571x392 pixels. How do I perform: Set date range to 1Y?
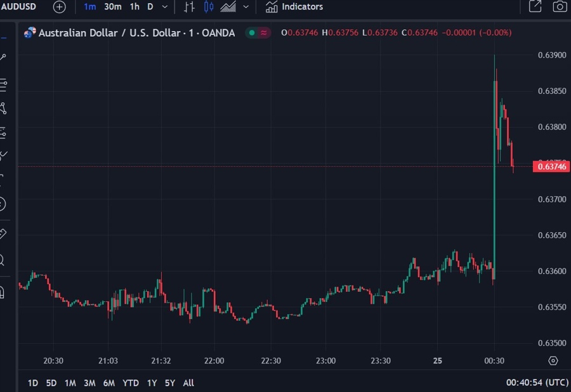coord(152,383)
